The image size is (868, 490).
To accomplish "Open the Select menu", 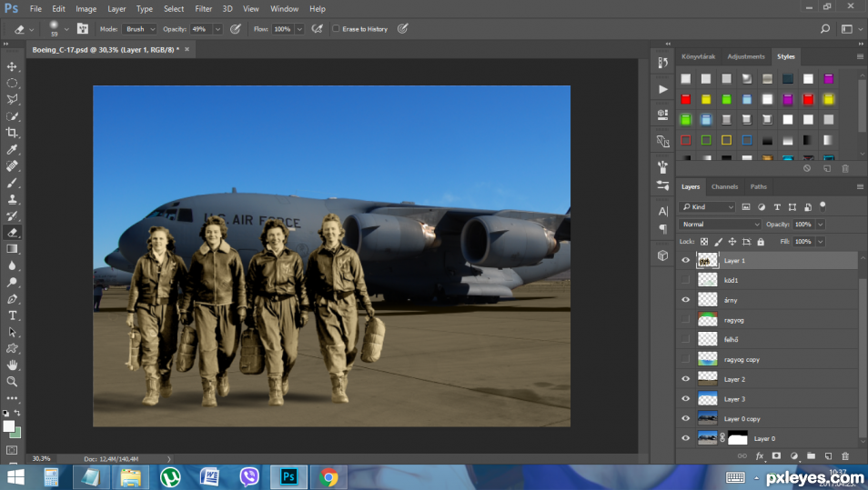I will (x=174, y=9).
